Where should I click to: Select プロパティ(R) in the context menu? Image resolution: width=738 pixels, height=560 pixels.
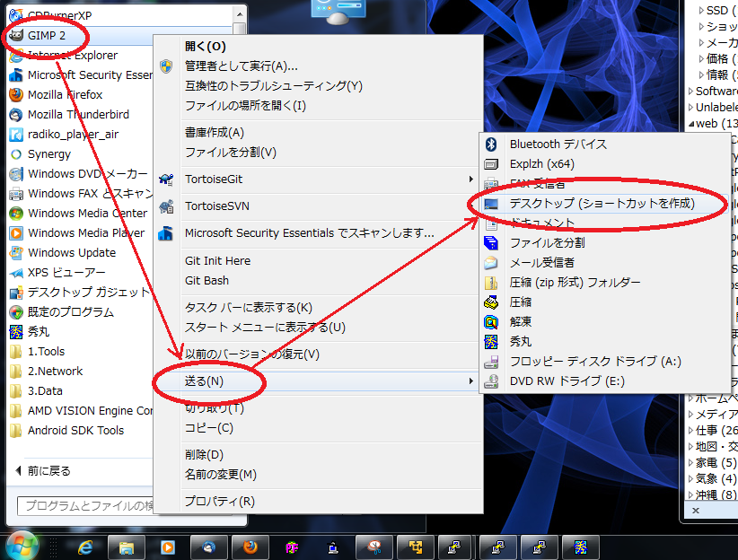pyautogui.click(x=318, y=502)
